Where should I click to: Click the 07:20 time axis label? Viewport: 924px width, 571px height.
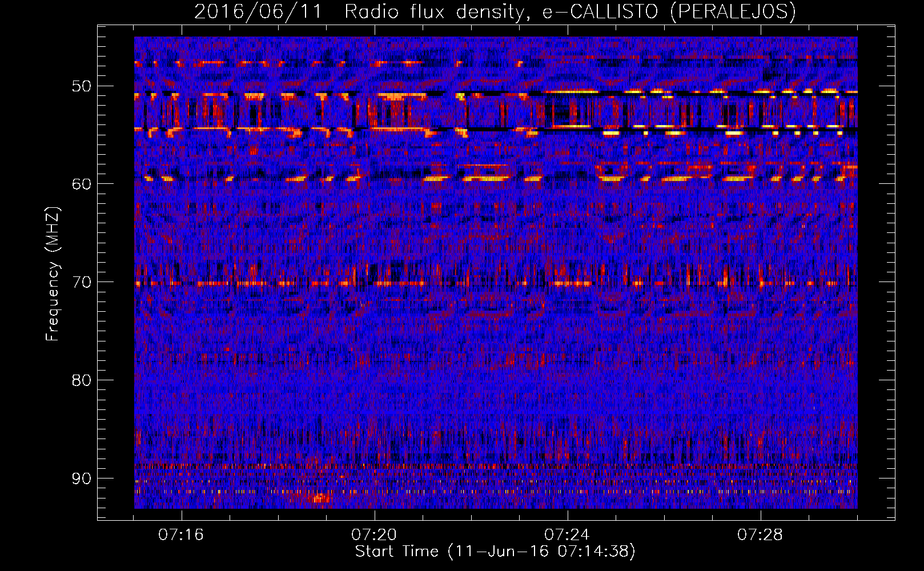coord(374,535)
